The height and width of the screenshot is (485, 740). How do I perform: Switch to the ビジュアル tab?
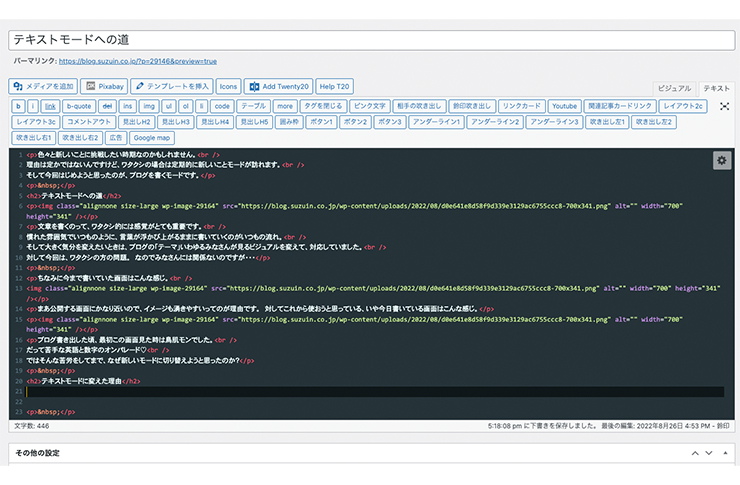[674, 89]
